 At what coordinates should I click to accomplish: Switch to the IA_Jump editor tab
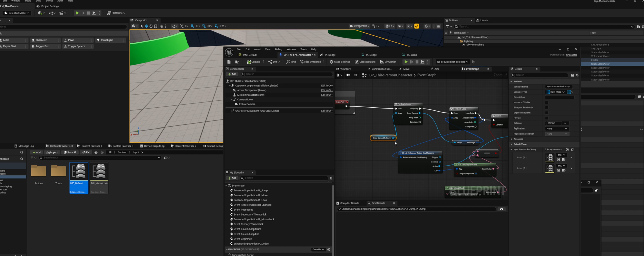pyautogui.click(x=410, y=55)
